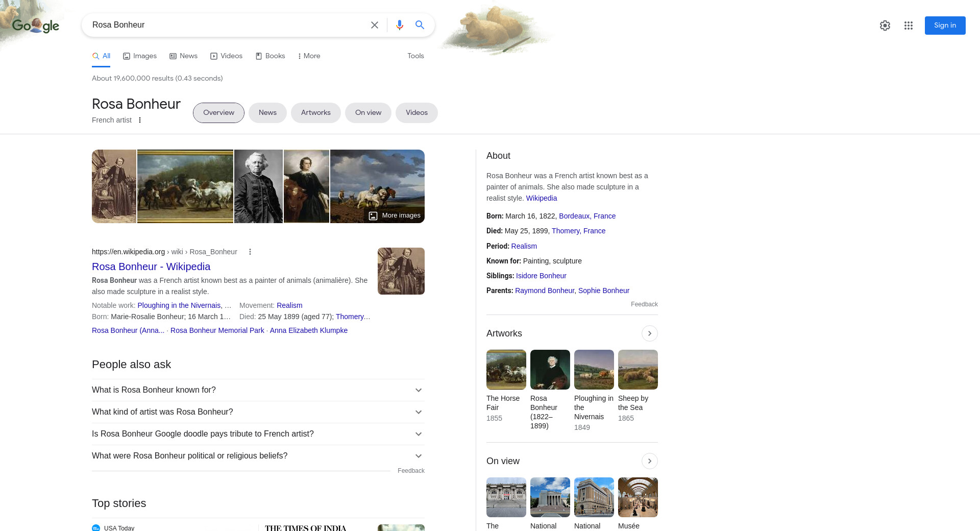
Task: Open the Rosa Bonheur - Wikipedia link
Action: (x=151, y=267)
